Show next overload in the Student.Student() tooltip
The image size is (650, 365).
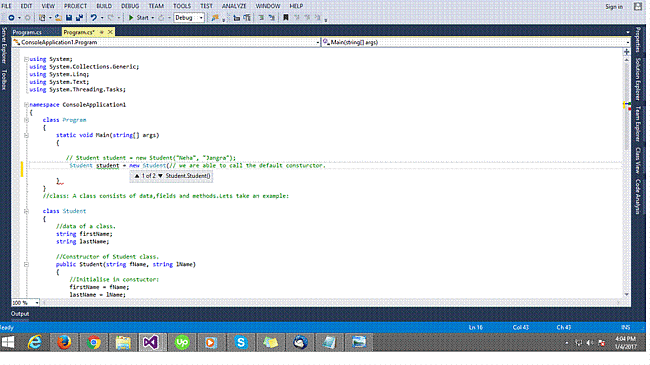point(160,176)
